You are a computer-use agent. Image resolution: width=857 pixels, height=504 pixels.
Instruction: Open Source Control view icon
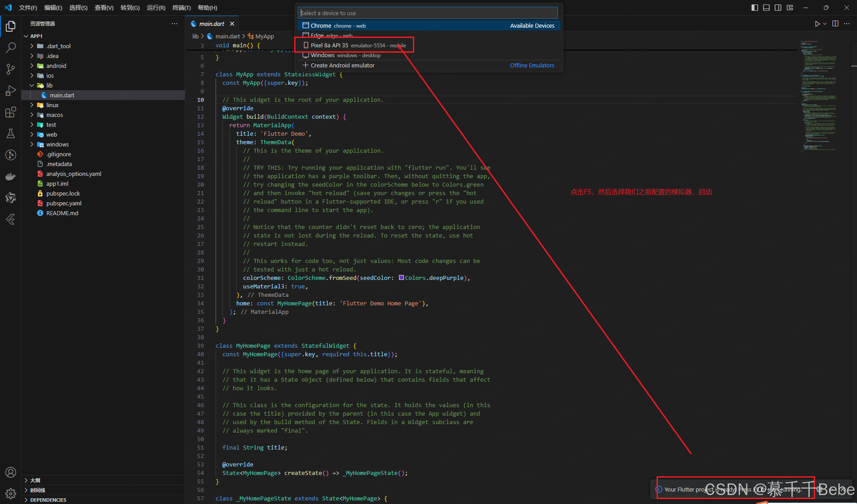tap(11, 69)
